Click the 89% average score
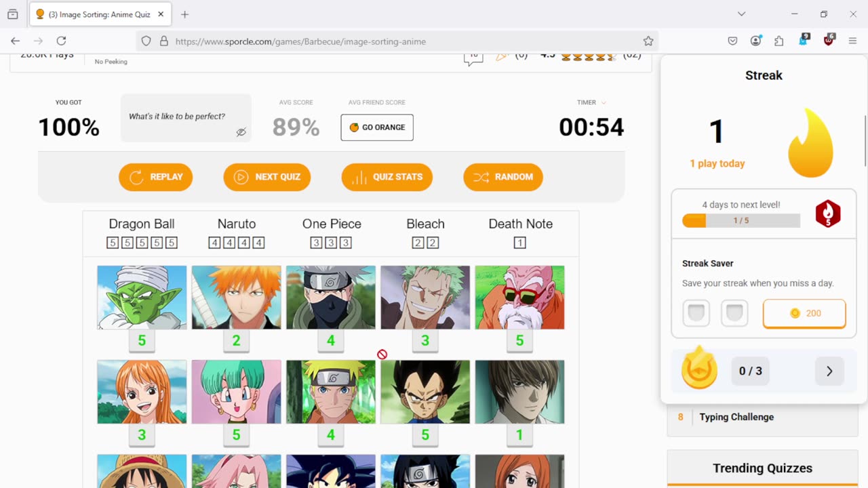The height and width of the screenshot is (488, 868). pyautogui.click(x=296, y=127)
